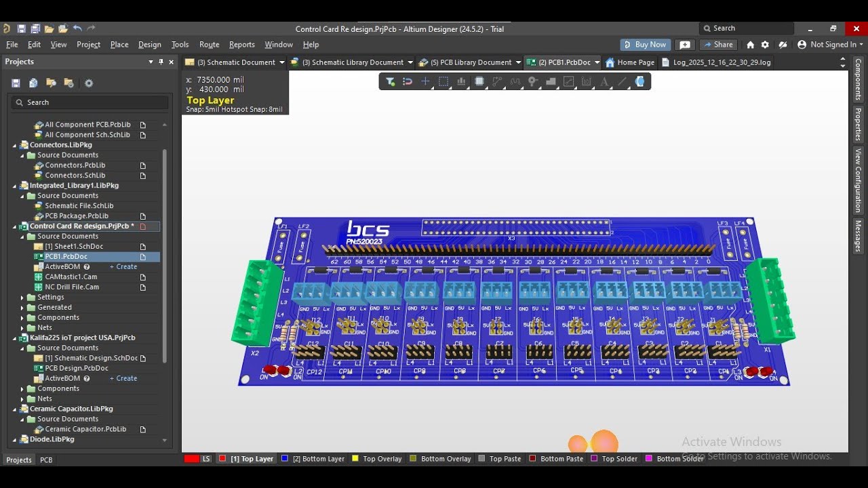Open the Components side panel button

(x=858, y=79)
